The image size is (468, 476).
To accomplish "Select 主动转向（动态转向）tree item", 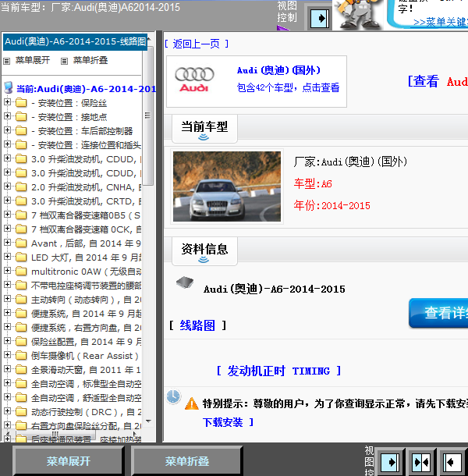I will click(x=87, y=300).
